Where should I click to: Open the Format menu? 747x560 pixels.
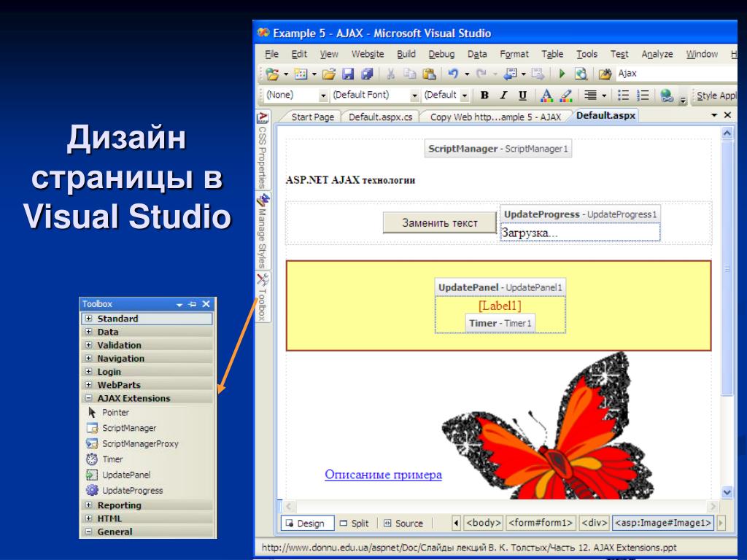click(514, 54)
